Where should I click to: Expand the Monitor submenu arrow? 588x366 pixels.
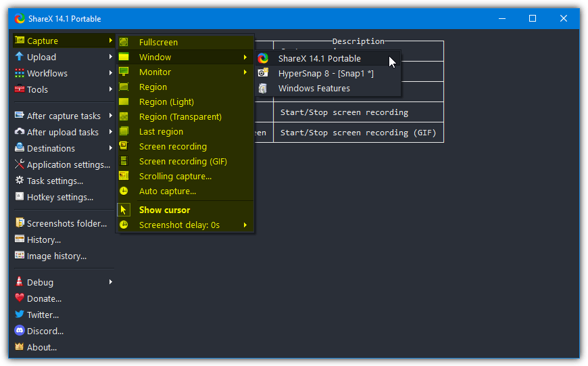coord(245,72)
